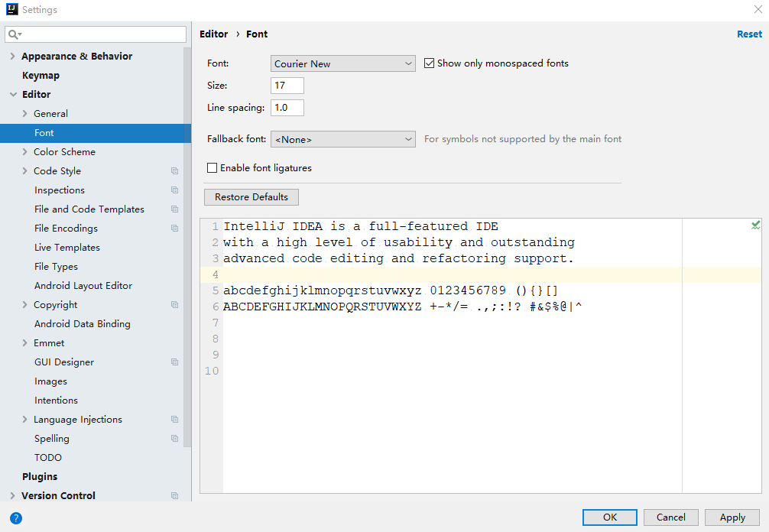Open TODO settings
This screenshot has width=769, height=532.
coord(48,458)
